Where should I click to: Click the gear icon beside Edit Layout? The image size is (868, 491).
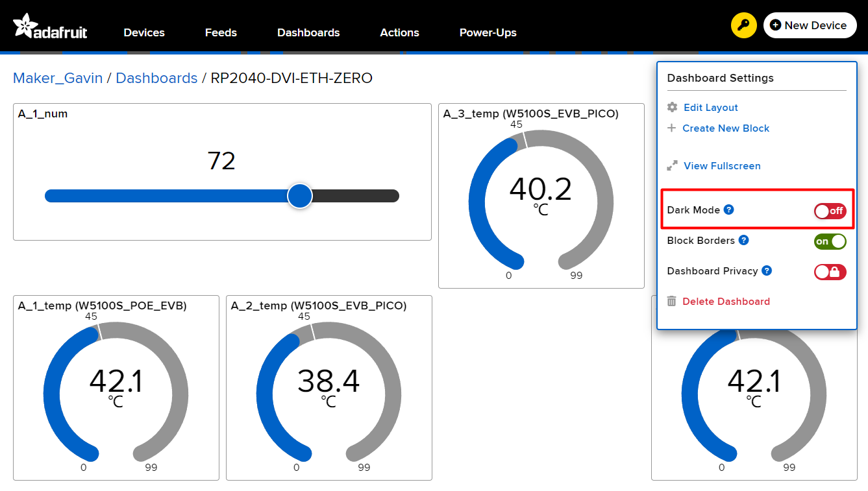(672, 108)
